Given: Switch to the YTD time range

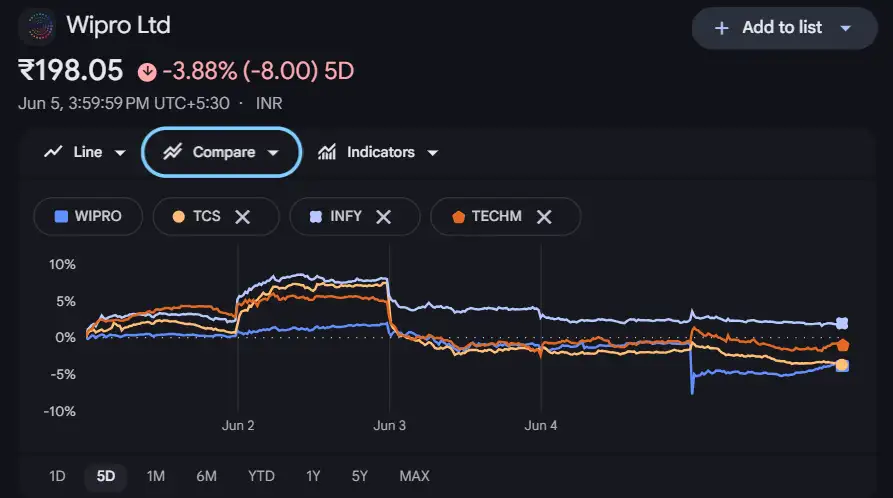Looking at the screenshot, I should [261, 476].
